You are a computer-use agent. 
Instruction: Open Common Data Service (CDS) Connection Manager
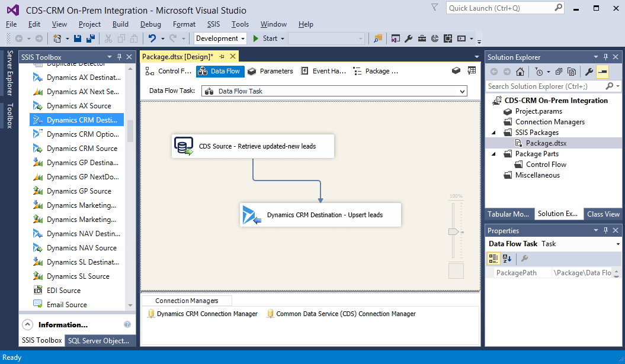point(341,314)
